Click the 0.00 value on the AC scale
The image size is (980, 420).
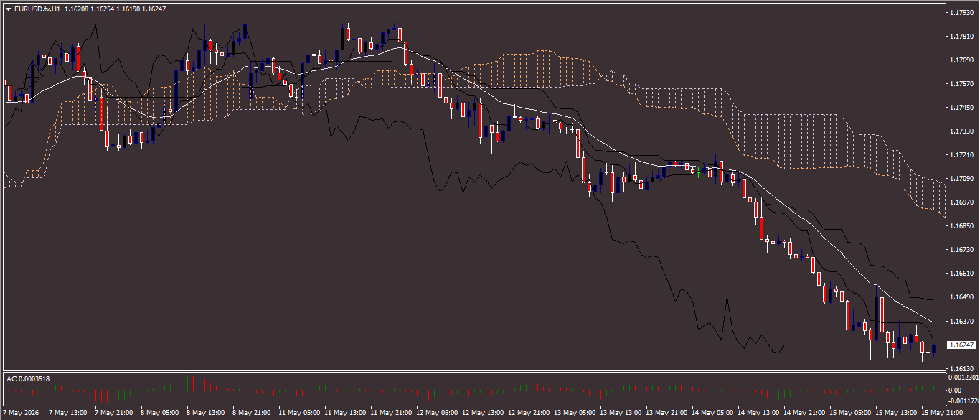[x=956, y=391]
